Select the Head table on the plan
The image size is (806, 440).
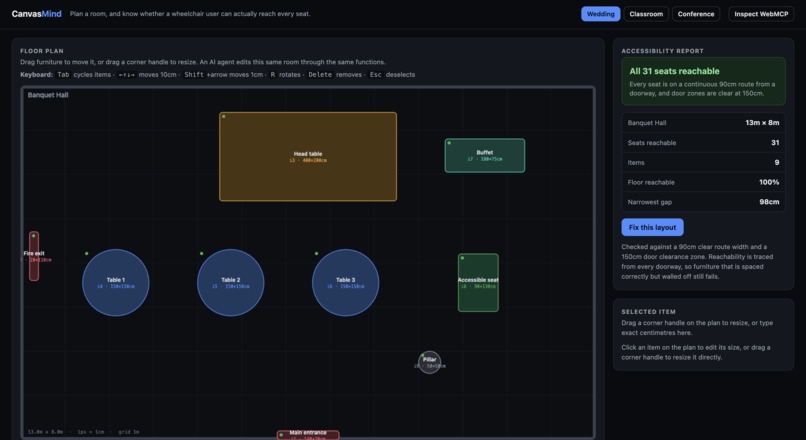point(308,156)
